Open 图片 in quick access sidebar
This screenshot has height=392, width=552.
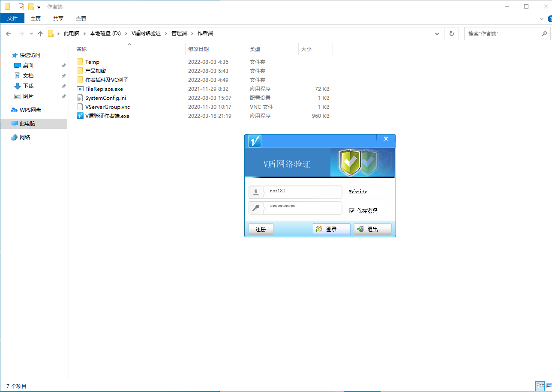click(x=28, y=96)
